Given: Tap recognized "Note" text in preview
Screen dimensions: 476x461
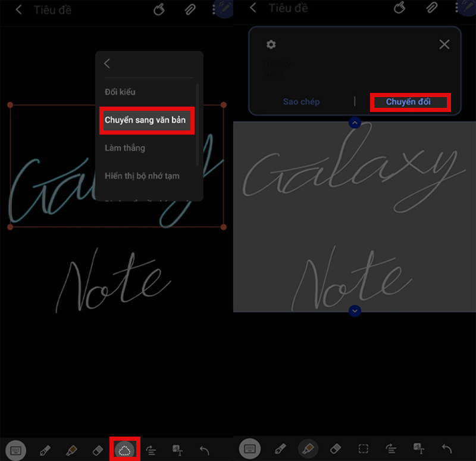Looking at the screenshot, I should pyautogui.click(x=273, y=73).
